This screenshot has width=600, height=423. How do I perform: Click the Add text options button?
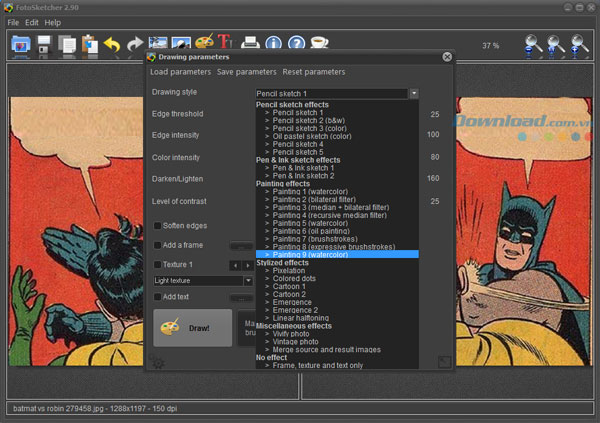tap(241, 297)
